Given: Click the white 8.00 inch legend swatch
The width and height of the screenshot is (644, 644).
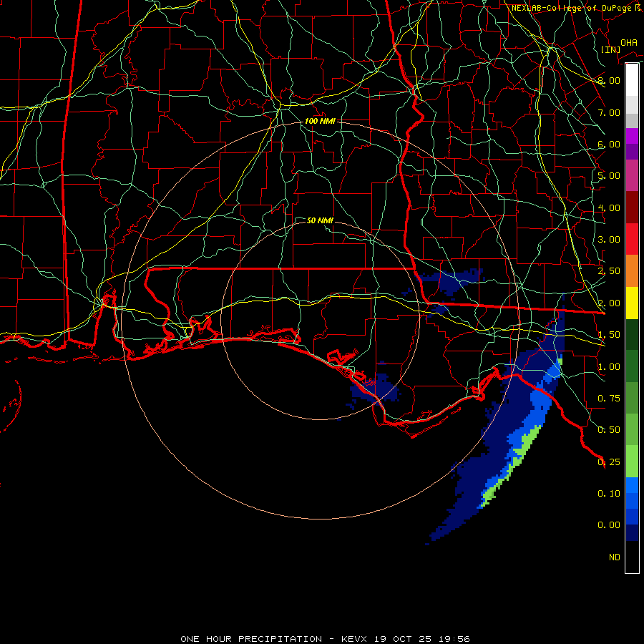Looking at the screenshot, I should [632, 79].
